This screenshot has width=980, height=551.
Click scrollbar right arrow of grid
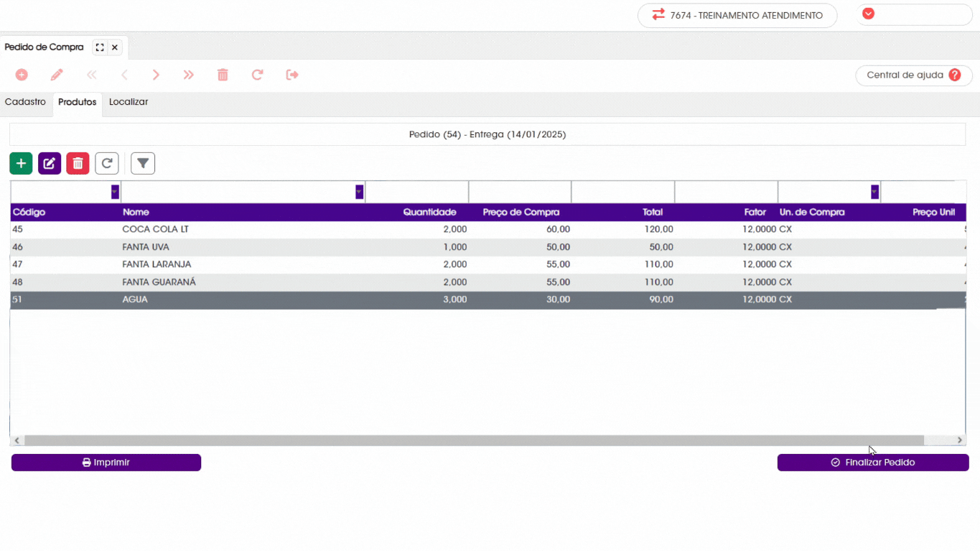tap(960, 440)
